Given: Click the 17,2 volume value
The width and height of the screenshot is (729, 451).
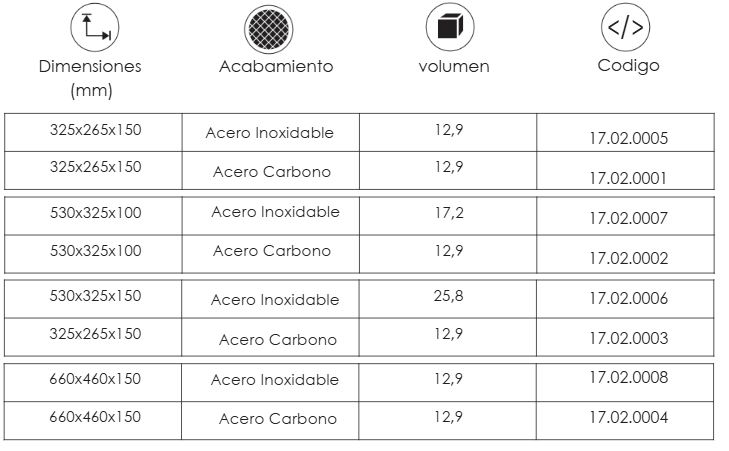Looking at the screenshot, I should click(449, 213).
